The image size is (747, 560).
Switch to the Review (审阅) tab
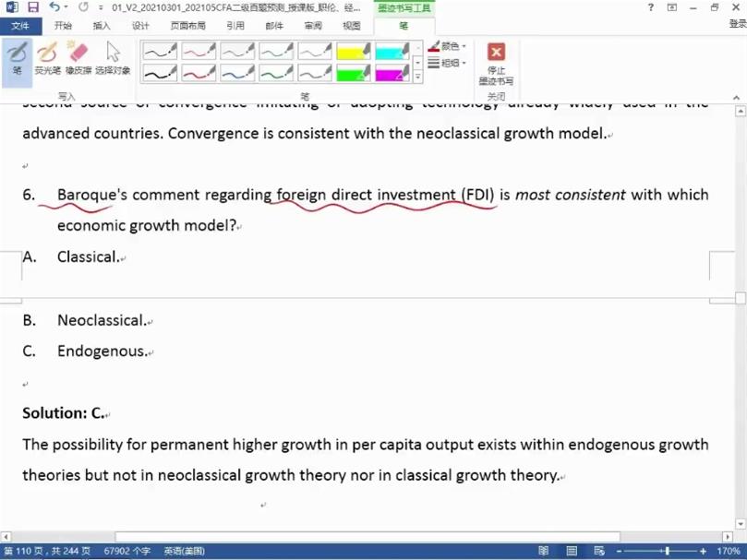312,26
